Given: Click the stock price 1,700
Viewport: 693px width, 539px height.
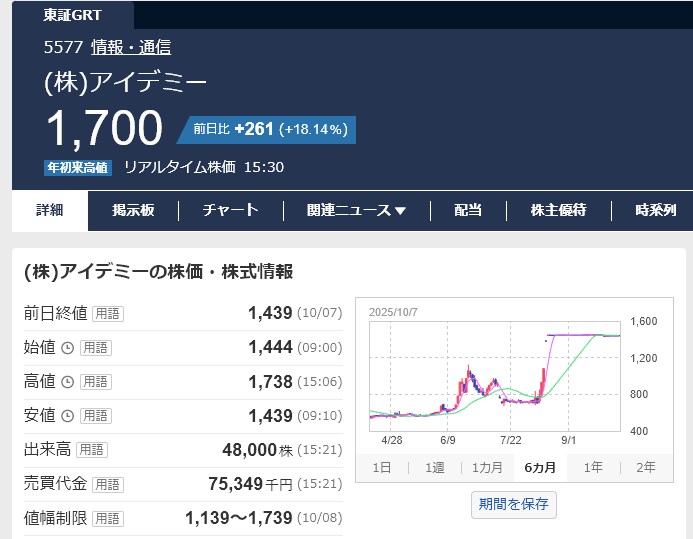Looking at the screenshot, I should click(105, 129).
